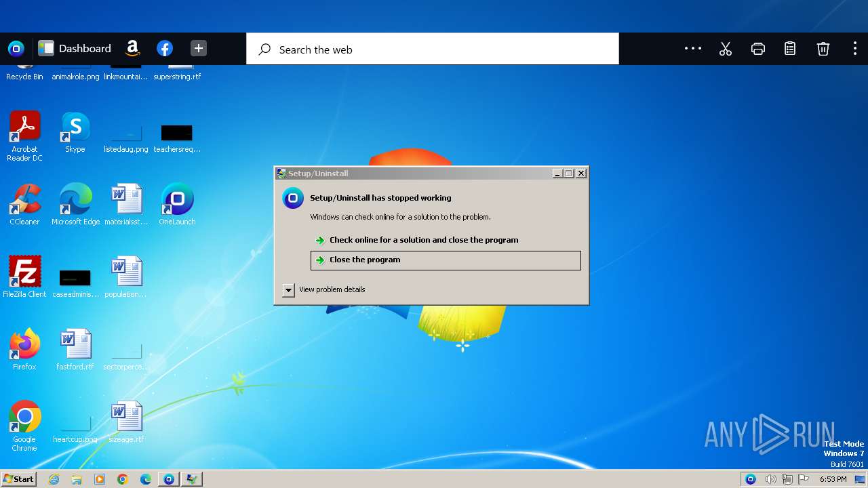Select the Skype desktop shortcut
The height and width of the screenshot is (488, 868).
pyautogui.click(x=75, y=132)
